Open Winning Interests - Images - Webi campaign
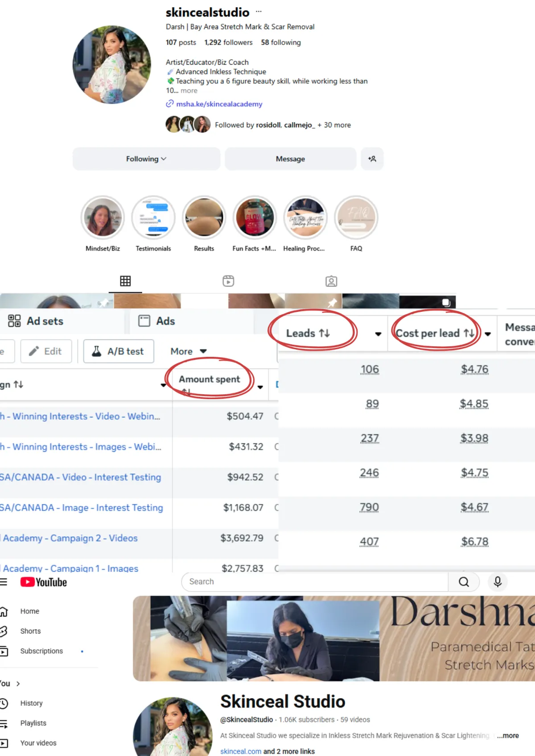Viewport: 535px width, 756px height. 81,446
